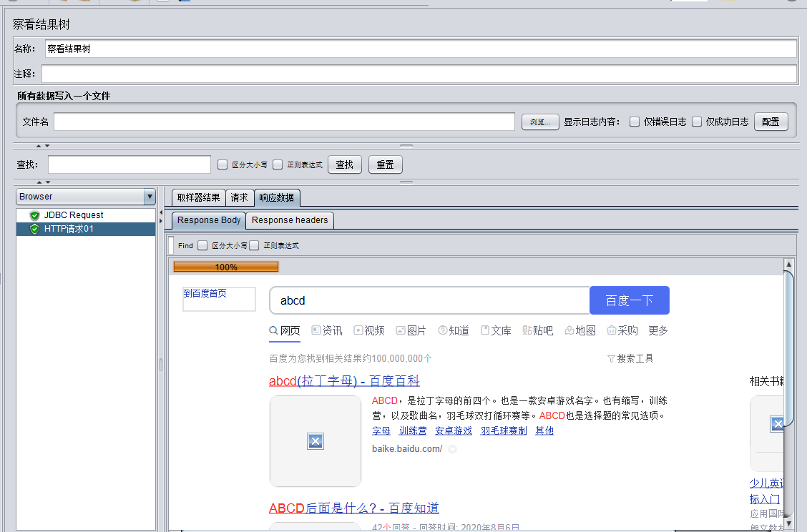Click the Find text field in response panel
The image size is (807, 532).
[x=171, y=245]
